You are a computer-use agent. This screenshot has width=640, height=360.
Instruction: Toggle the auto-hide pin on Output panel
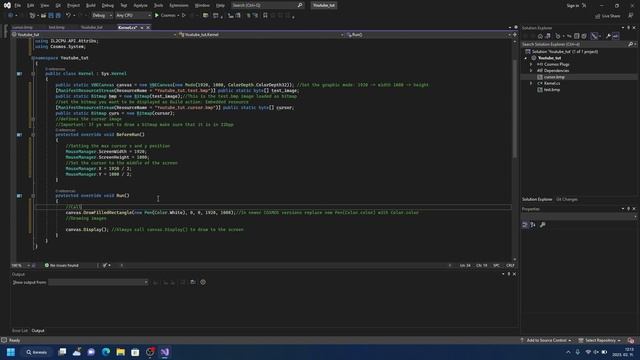[x=509, y=274]
